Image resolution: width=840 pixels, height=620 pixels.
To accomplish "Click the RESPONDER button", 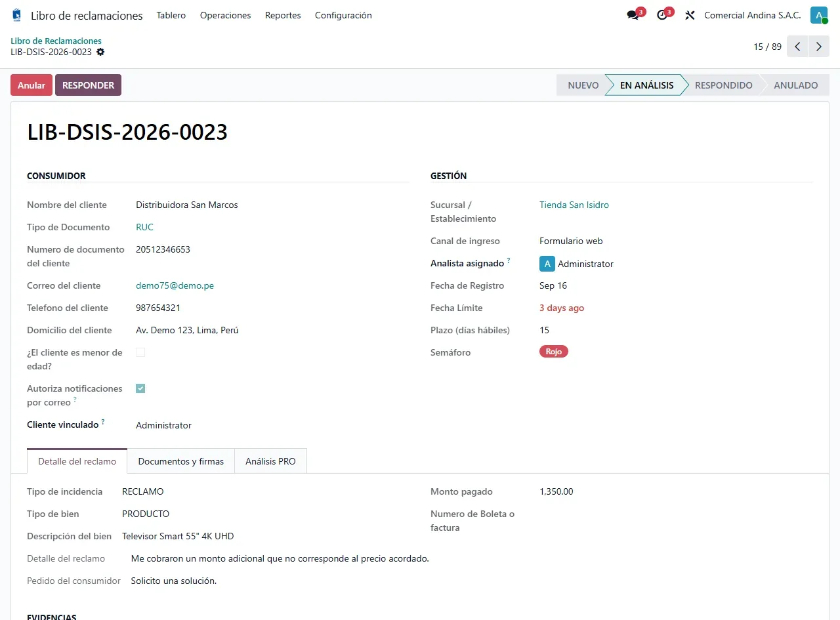I will pyautogui.click(x=89, y=85).
